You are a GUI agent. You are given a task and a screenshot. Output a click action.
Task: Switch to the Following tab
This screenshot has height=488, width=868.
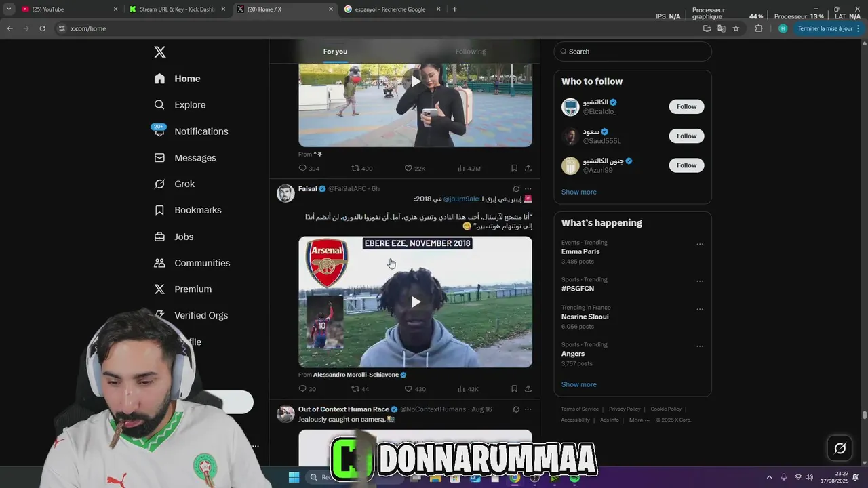[x=471, y=52]
